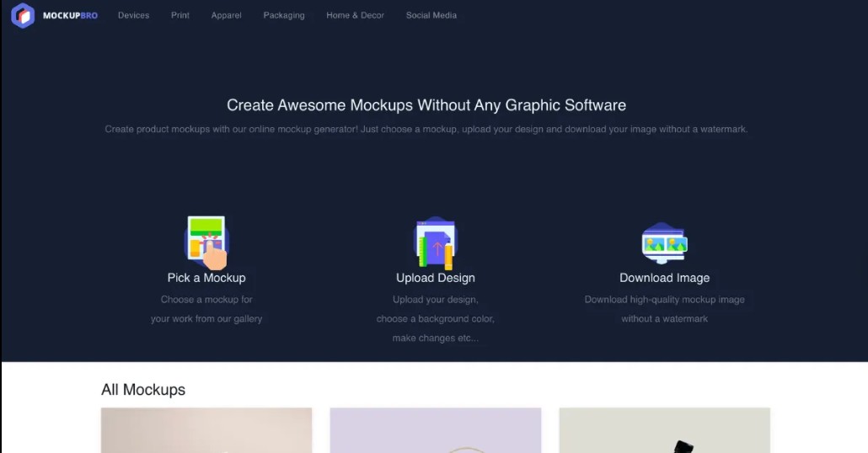
Task: Click the "Create product mockups" subtitle text
Action: point(426,130)
